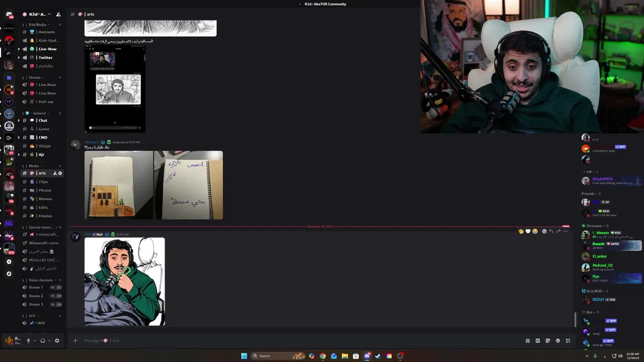Collapse the Special channels category

click(40, 227)
